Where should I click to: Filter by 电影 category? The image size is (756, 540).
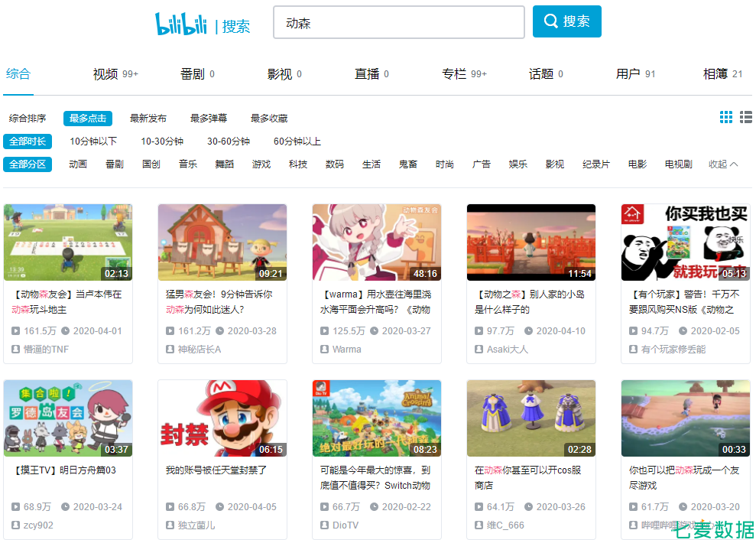pyautogui.click(x=638, y=164)
